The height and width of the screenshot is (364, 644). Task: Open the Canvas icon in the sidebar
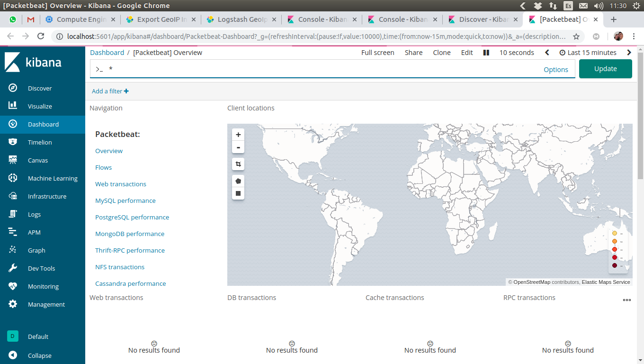pos(13,160)
